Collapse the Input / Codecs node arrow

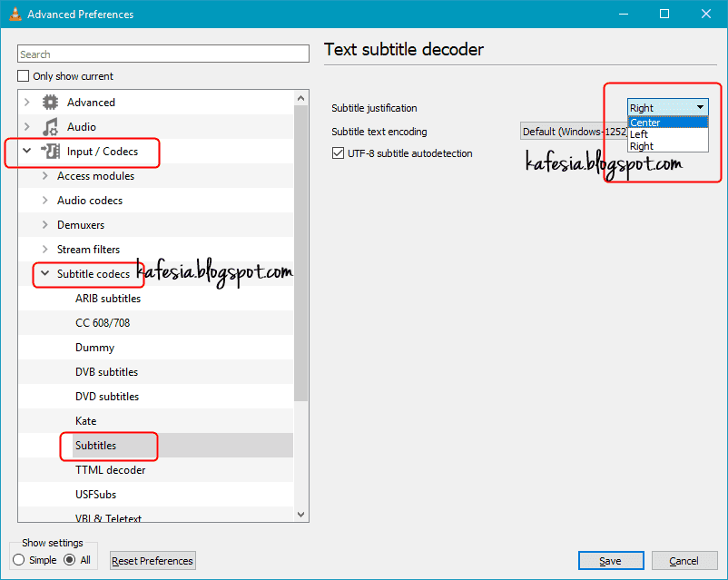point(27,151)
